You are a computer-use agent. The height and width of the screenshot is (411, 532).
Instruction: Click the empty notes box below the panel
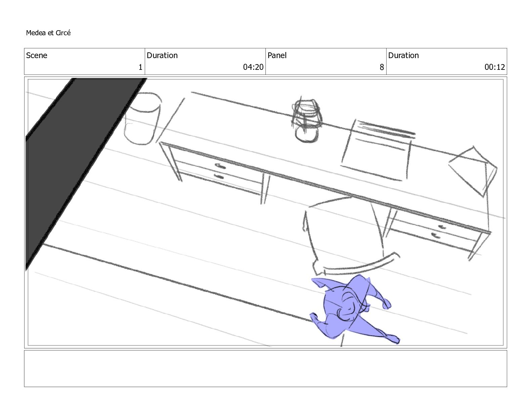point(265,368)
